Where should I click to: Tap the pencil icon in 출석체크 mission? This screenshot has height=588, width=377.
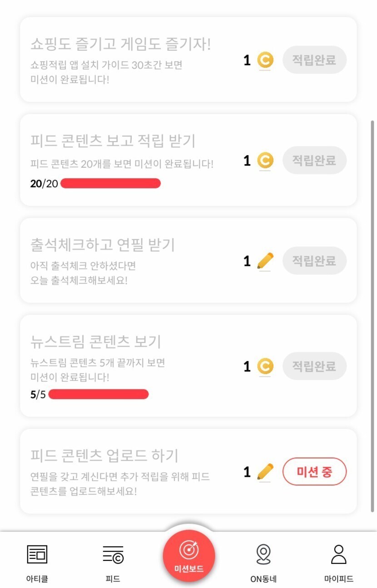coord(265,261)
